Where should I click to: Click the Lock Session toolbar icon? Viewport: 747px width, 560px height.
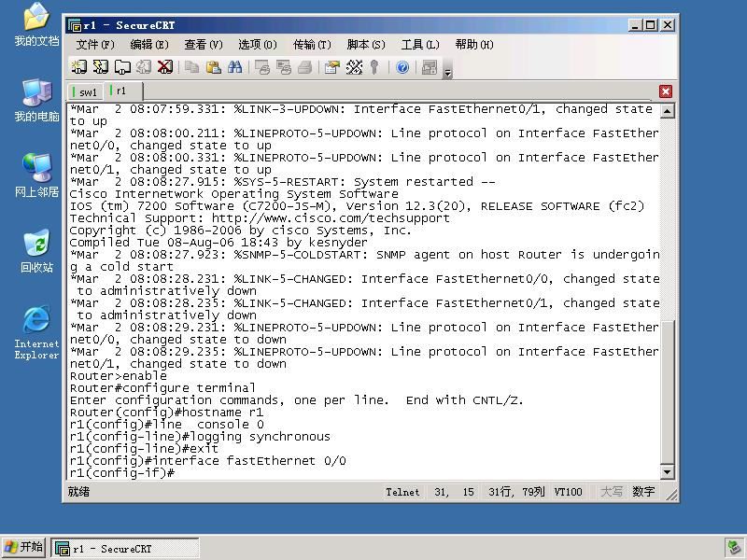pos(430,67)
